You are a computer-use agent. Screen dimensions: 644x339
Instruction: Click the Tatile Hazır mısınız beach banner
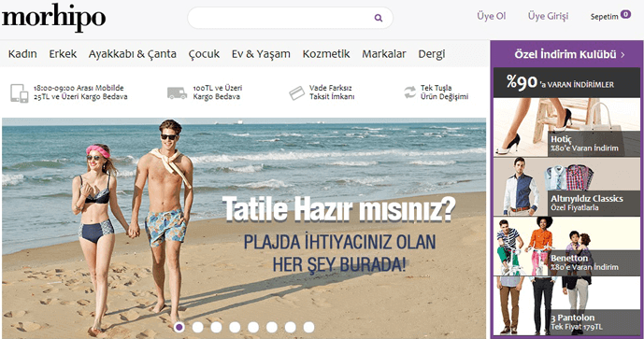244,228
